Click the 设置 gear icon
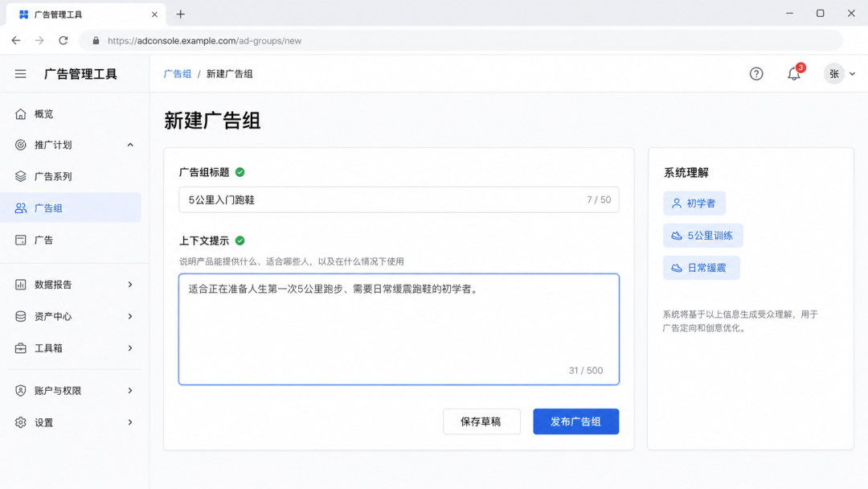 coord(20,422)
